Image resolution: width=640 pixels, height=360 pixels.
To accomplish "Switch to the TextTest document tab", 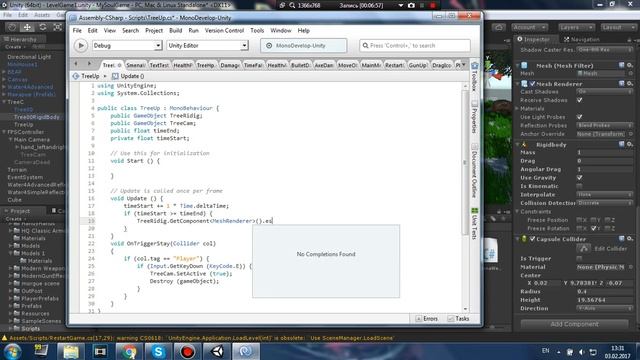I will [x=159, y=65].
